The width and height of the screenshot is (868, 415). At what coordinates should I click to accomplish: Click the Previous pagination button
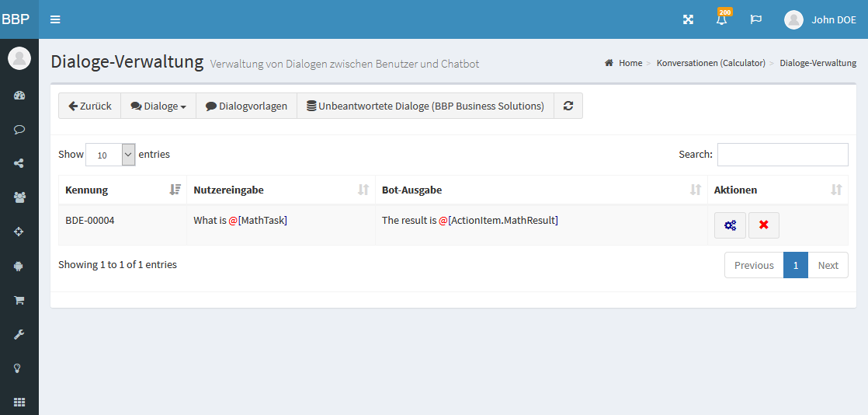coord(754,266)
